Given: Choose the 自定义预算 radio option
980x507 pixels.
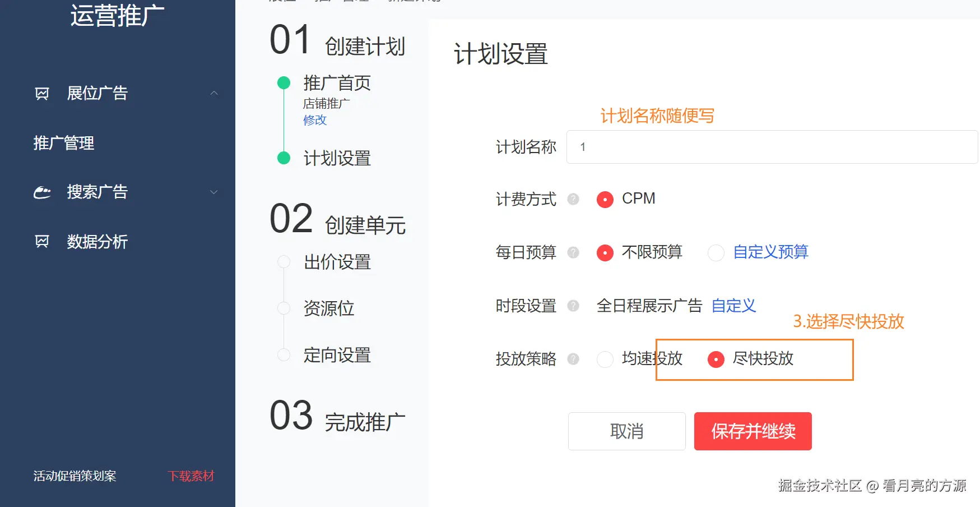Looking at the screenshot, I should (716, 253).
